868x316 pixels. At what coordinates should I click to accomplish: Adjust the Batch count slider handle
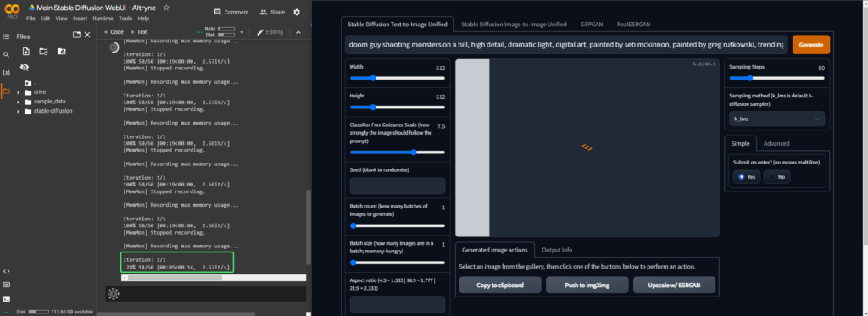click(x=353, y=226)
